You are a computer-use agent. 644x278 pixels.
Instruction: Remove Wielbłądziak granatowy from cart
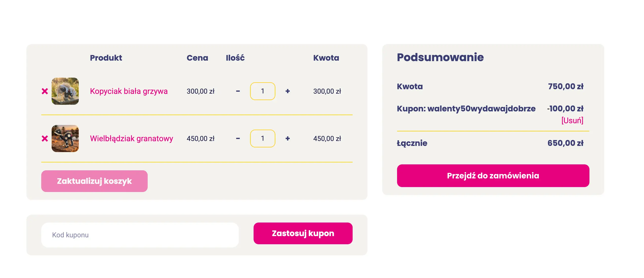coord(45,139)
